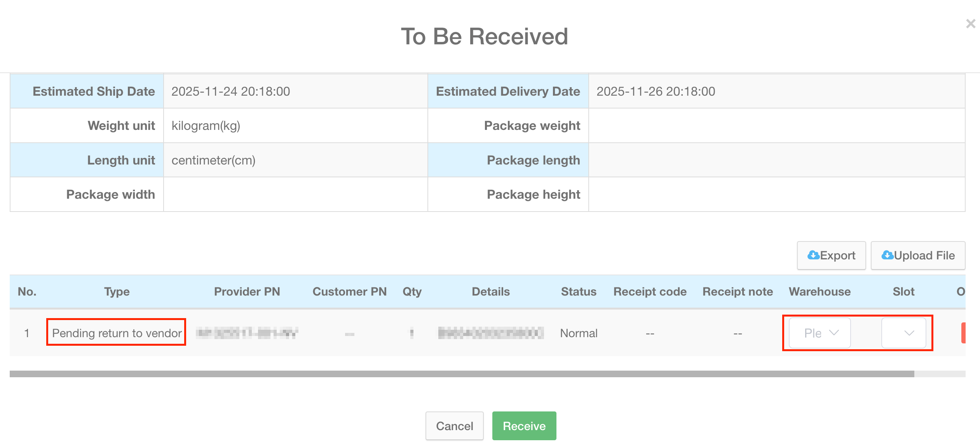The image size is (980, 448).
Task: Close the To Be Received dialog
Action: [x=970, y=24]
